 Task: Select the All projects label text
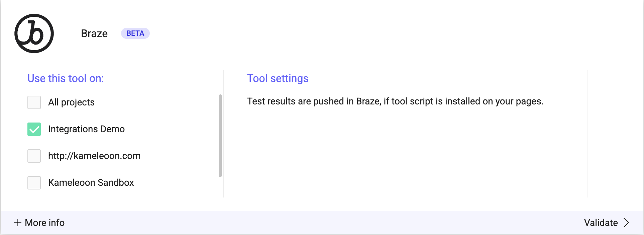point(71,102)
